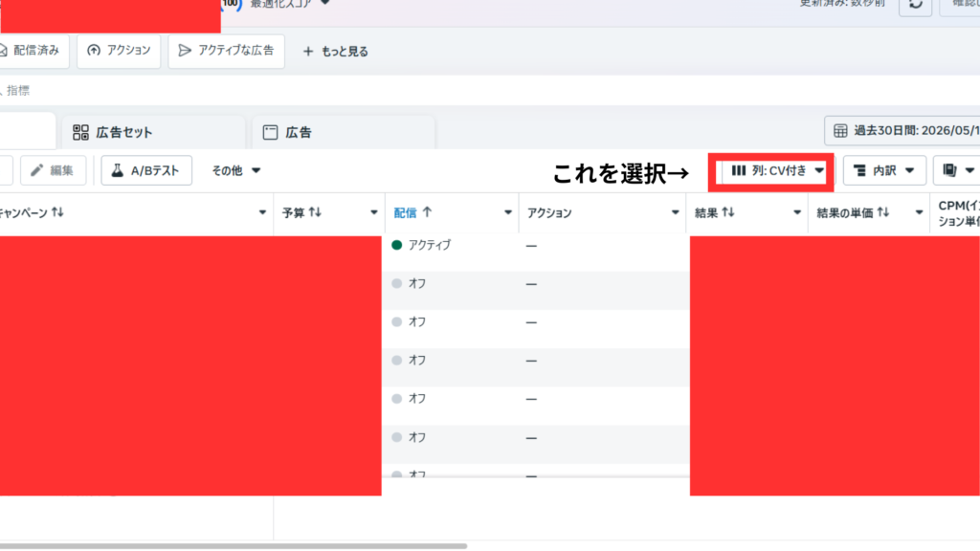Click the 更新済み: 数秒前 status text
980x551 pixels.
pyautogui.click(x=842, y=3)
